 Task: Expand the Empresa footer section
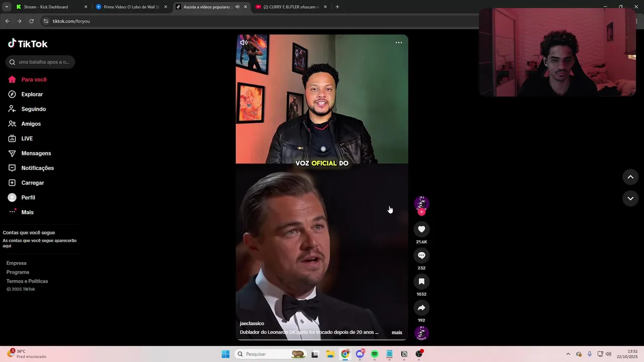pyautogui.click(x=17, y=263)
